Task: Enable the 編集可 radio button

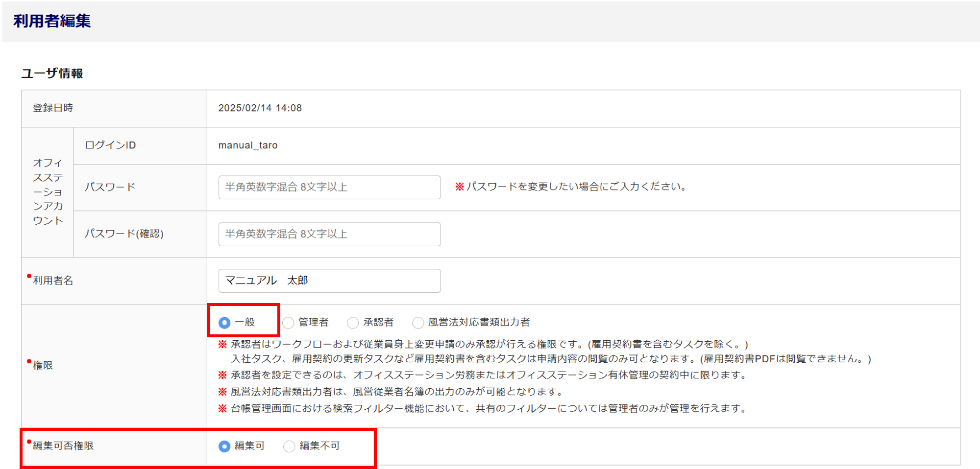Action: click(x=224, y=446)
